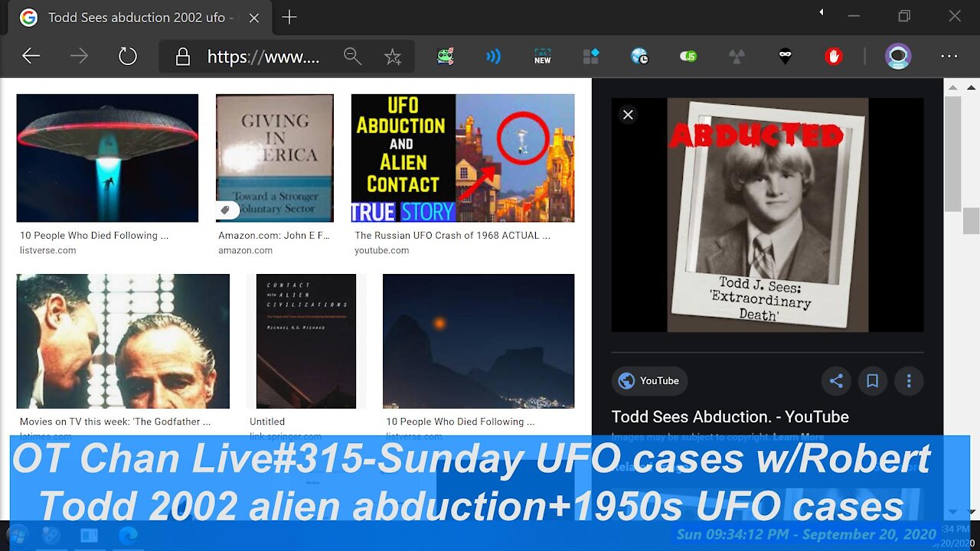
Task: Click the globe with clock extension icon
Action: pyautogui.click(x=639, y=56)
